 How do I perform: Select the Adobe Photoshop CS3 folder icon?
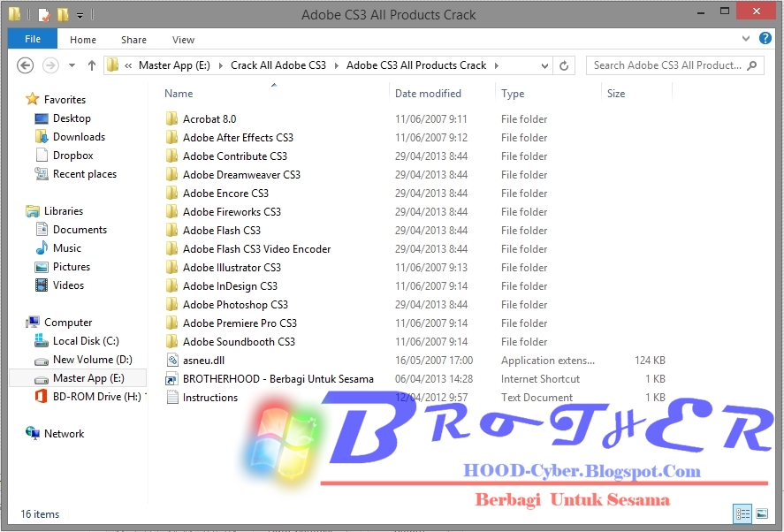coord(171,304)
